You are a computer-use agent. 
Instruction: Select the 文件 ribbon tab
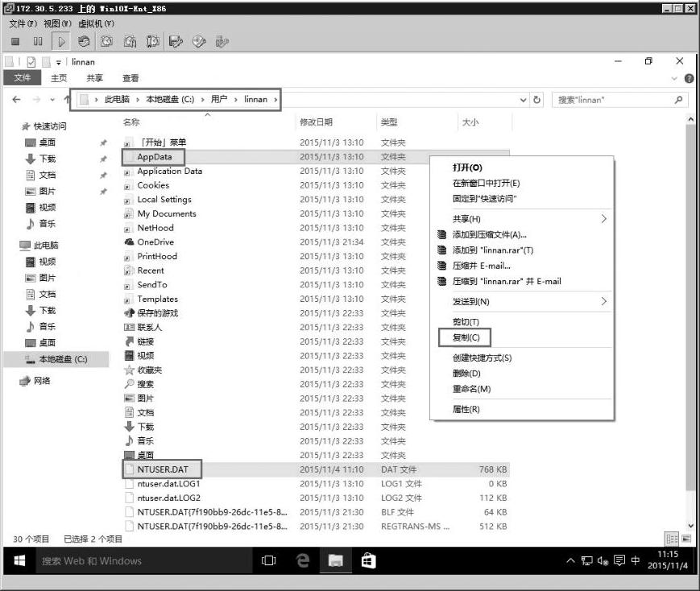point(23,77)
